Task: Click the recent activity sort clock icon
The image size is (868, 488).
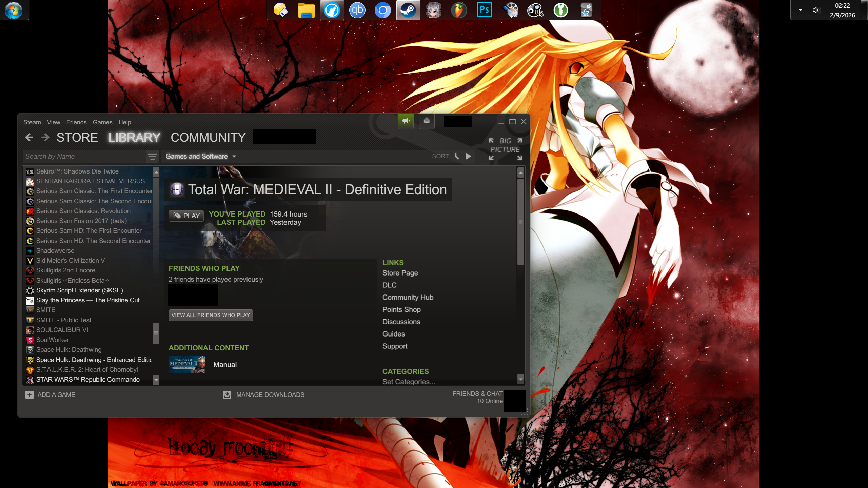Action: (457, 156)
